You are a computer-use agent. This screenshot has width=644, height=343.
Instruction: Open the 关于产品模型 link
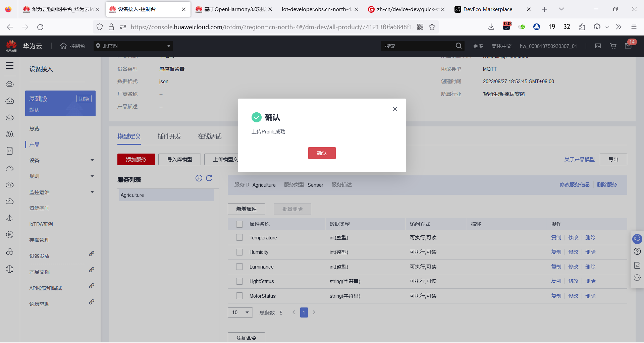579,159
